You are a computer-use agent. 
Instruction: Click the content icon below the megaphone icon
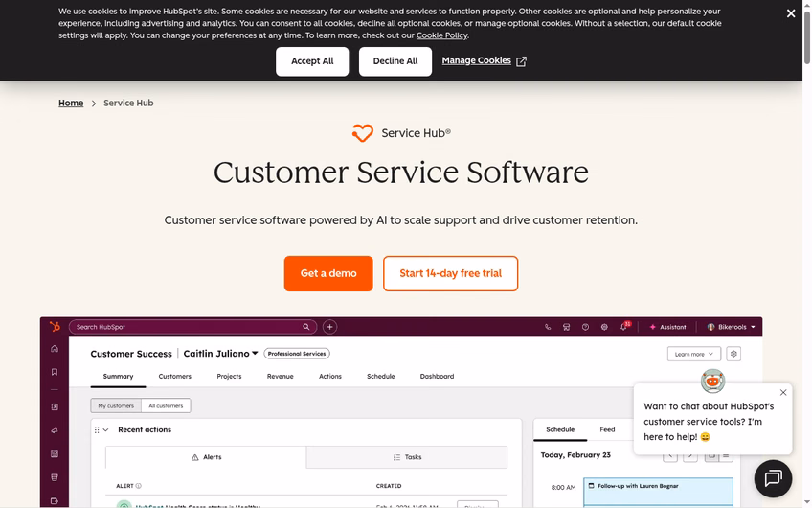click(x=55, y=454)
